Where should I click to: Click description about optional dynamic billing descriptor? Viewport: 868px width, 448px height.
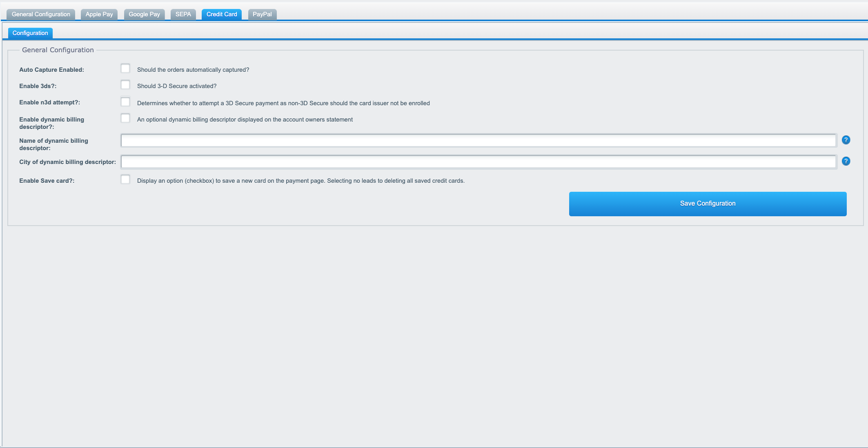(245, 120)
